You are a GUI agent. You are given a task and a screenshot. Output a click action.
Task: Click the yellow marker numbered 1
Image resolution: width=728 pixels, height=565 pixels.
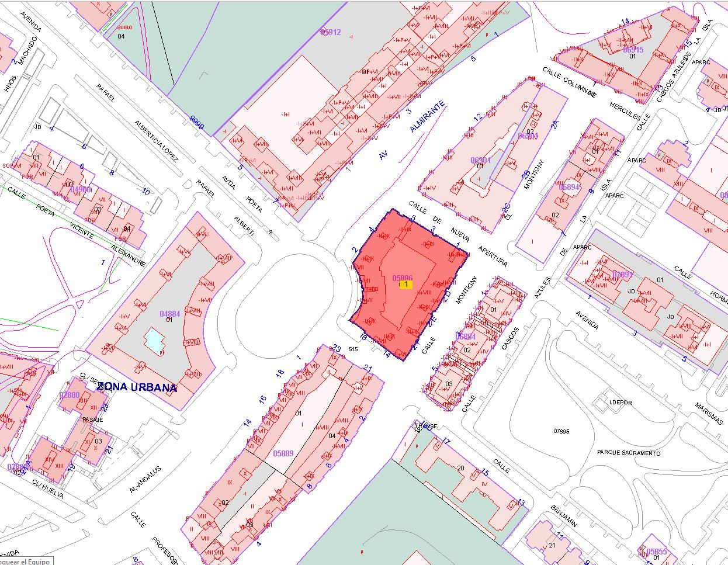point(405,285)
